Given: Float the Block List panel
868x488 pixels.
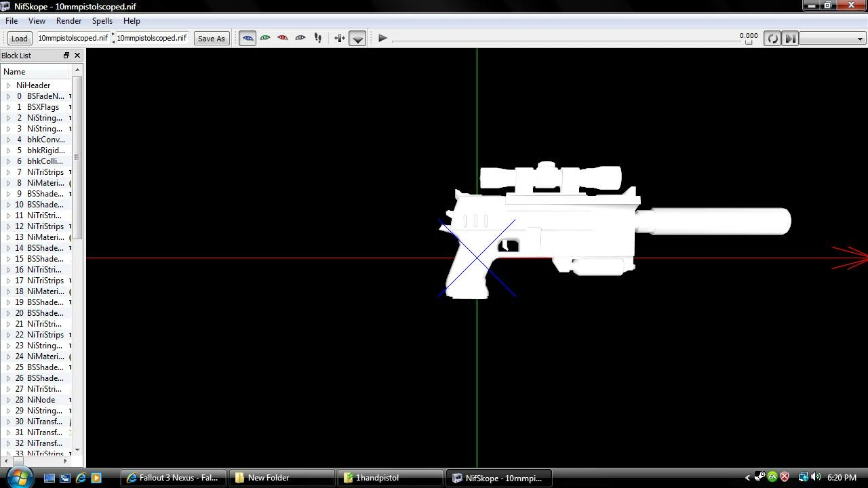Looking at the screenshot, I should [x=66, y=56].
